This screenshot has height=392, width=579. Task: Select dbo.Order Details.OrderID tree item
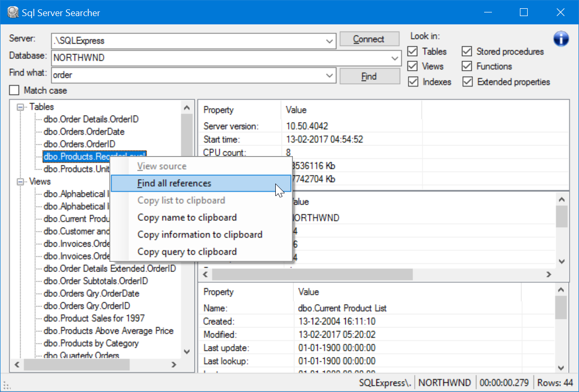pos(91,119)
